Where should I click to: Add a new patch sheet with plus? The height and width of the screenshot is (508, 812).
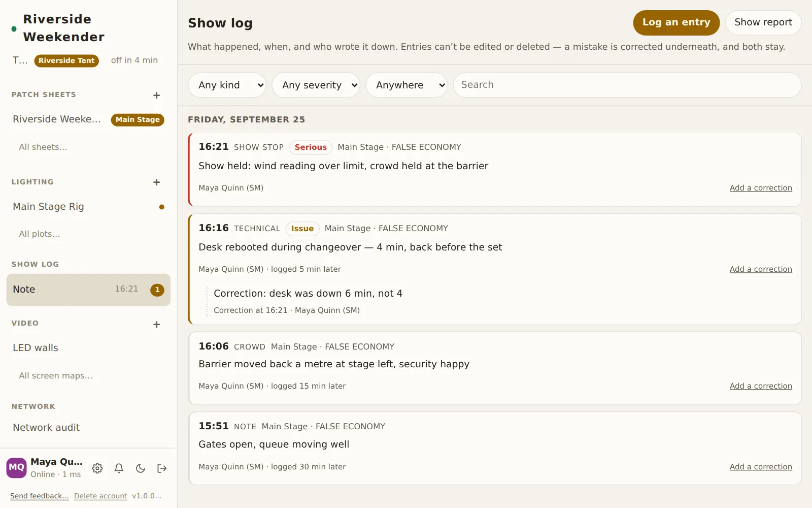coord(157,96)
